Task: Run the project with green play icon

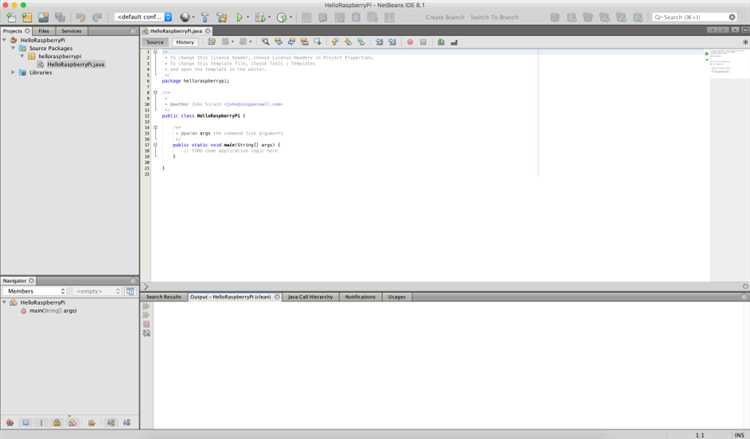Action: point(239,18)
